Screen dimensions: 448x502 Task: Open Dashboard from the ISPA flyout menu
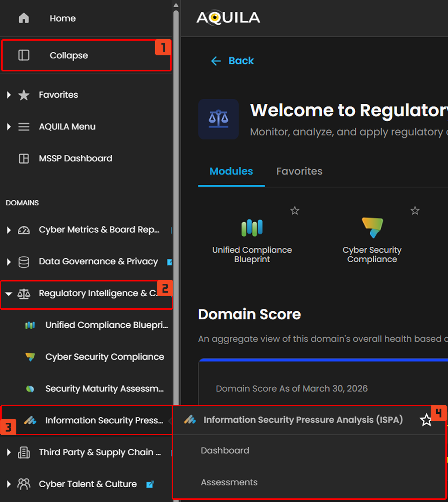[225, 451]
